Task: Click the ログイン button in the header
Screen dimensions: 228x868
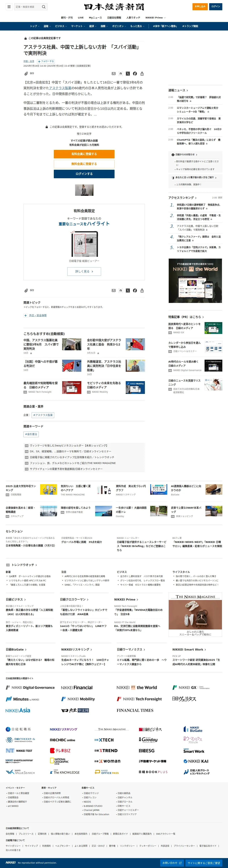Action: [x=216, y=6]
